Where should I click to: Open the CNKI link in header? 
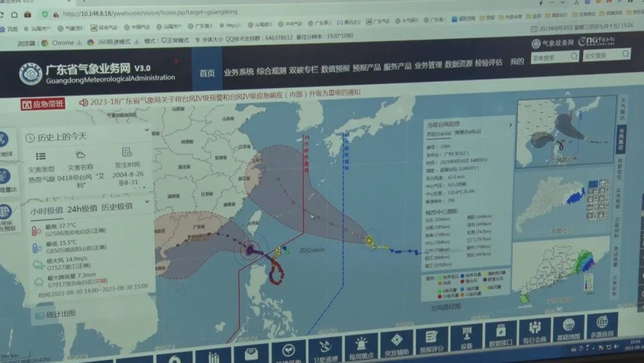[x=597, y=41]
